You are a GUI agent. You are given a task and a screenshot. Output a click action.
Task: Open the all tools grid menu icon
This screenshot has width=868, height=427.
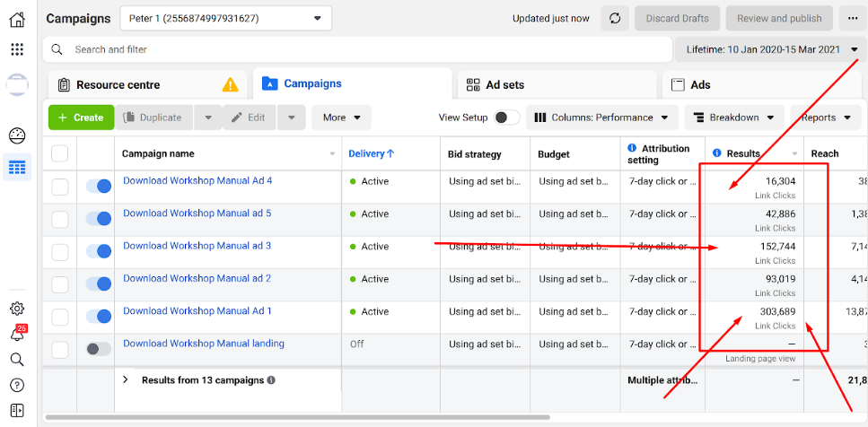[17, 49]
